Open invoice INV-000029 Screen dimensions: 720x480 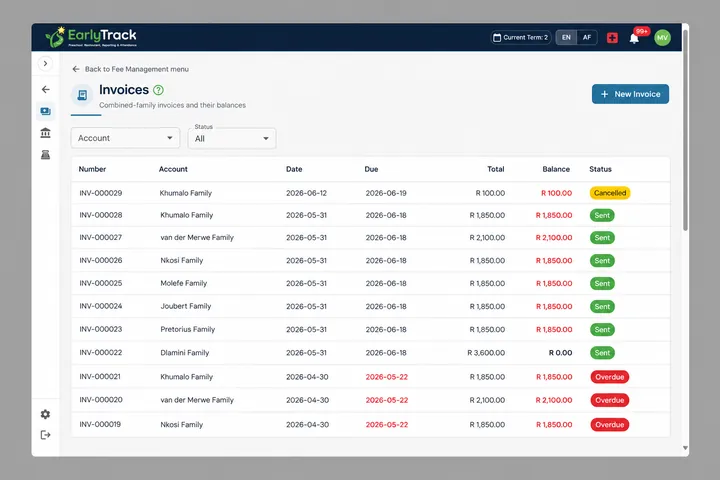pos(370,193)
